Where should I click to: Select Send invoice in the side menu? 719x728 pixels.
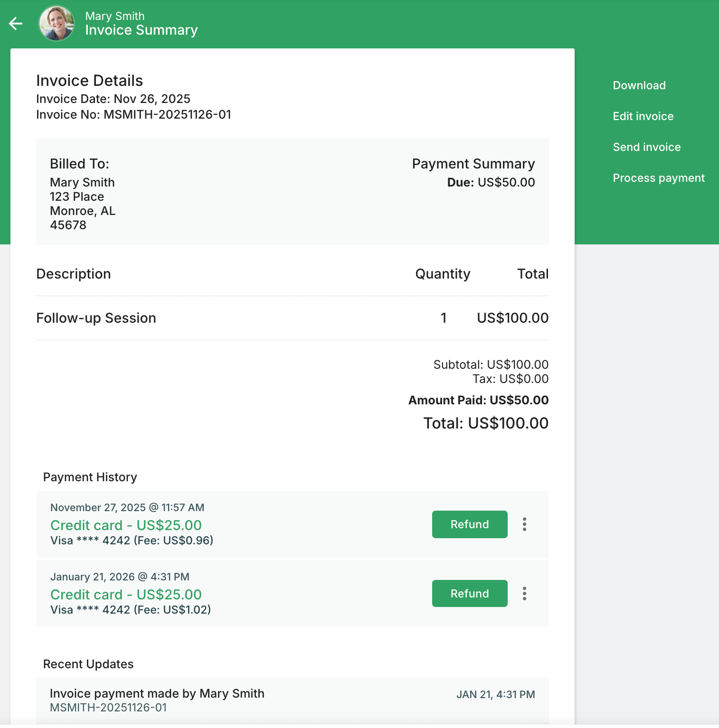(646, 147)
